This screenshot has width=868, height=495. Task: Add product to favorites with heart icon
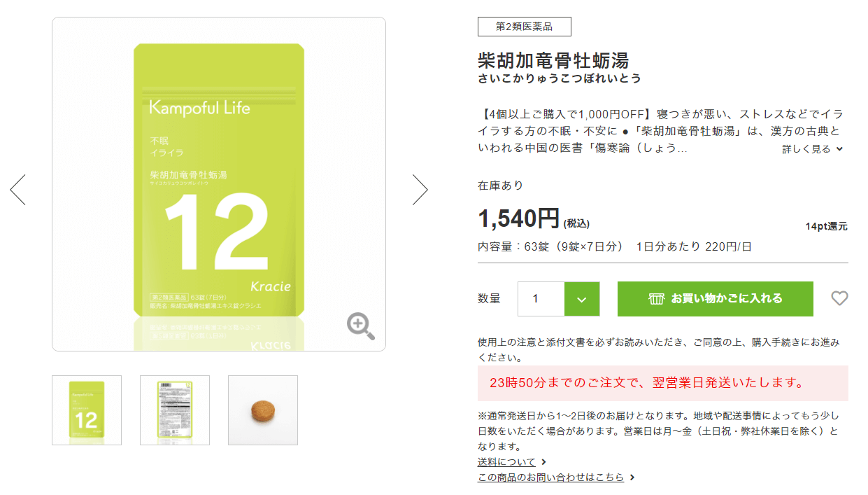click(839, 299)
